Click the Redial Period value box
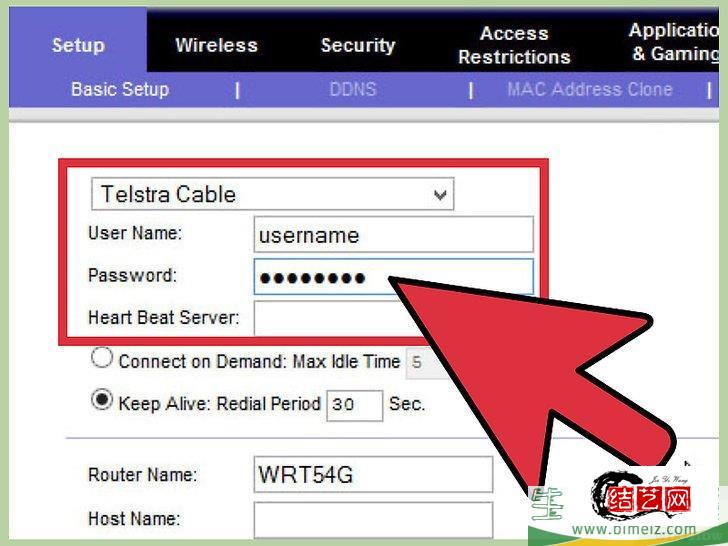 click(x=355, y=405)
